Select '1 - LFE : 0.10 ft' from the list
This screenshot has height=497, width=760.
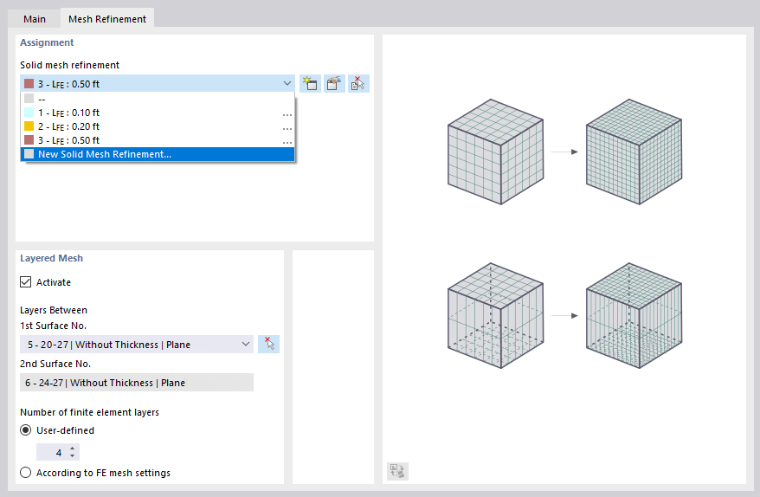pos(158,112)
